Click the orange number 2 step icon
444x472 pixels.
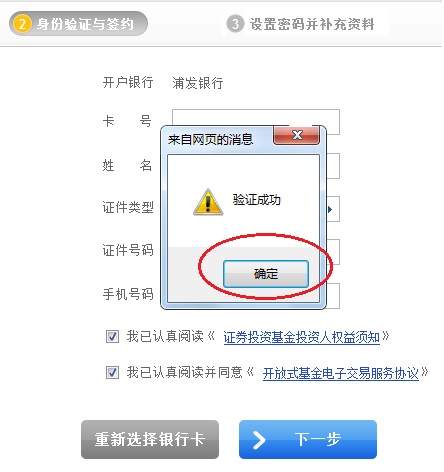point(22,24)
